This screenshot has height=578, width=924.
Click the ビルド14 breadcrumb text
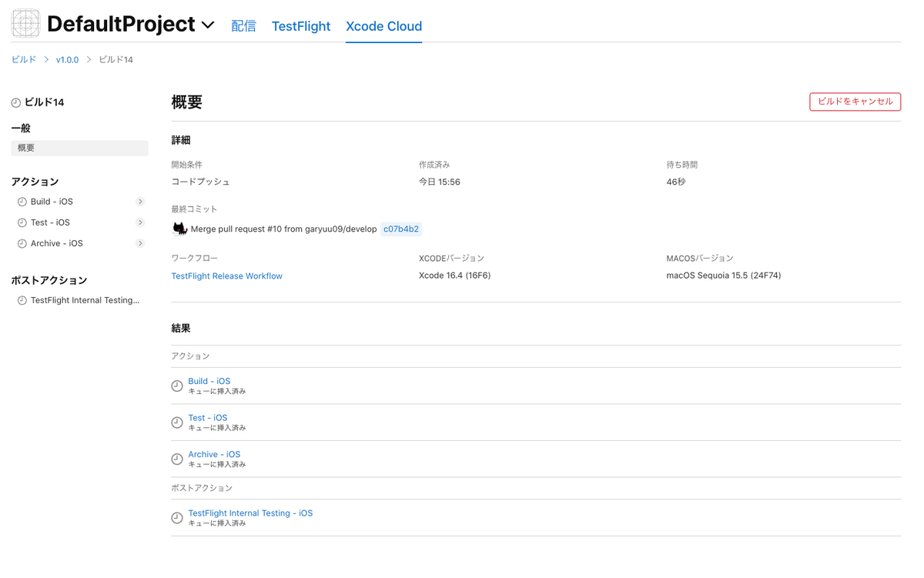(x=115, y=59)
